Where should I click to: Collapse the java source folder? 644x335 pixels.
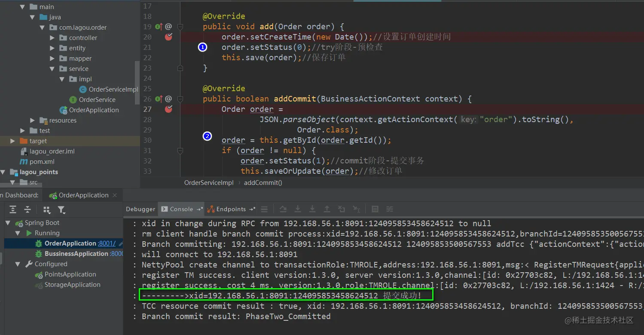(32, 17)
